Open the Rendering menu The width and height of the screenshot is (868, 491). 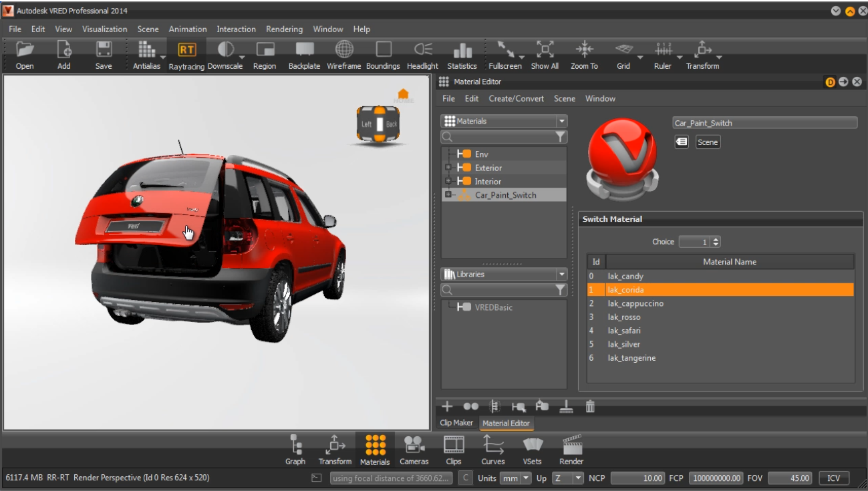[x=285, y=29]
